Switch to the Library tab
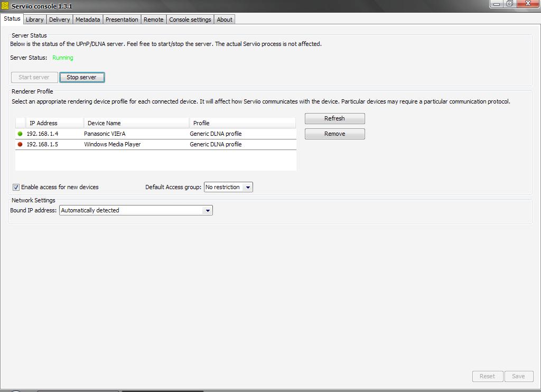 coord(34,20)
